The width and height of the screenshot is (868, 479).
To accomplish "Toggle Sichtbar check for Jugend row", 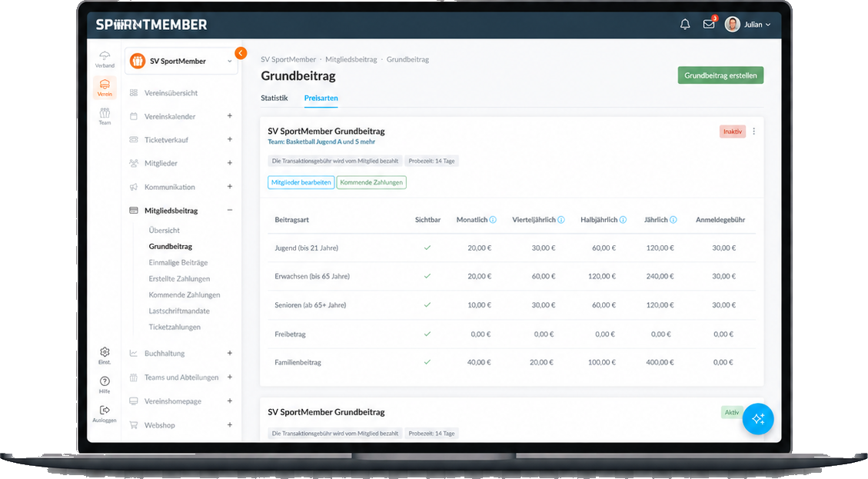I will [x=427, y=248].
